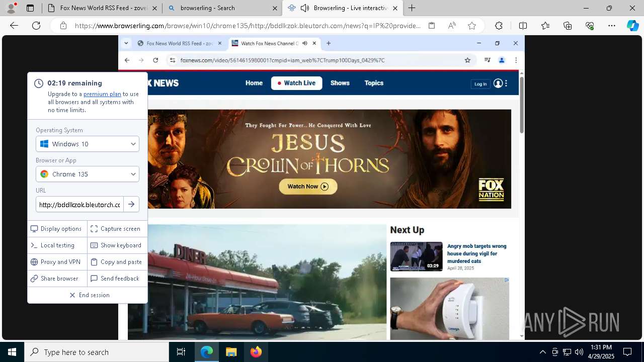
Task: Expand Operating System Windows 10 dropdown
Action: (x=88, y=144)
